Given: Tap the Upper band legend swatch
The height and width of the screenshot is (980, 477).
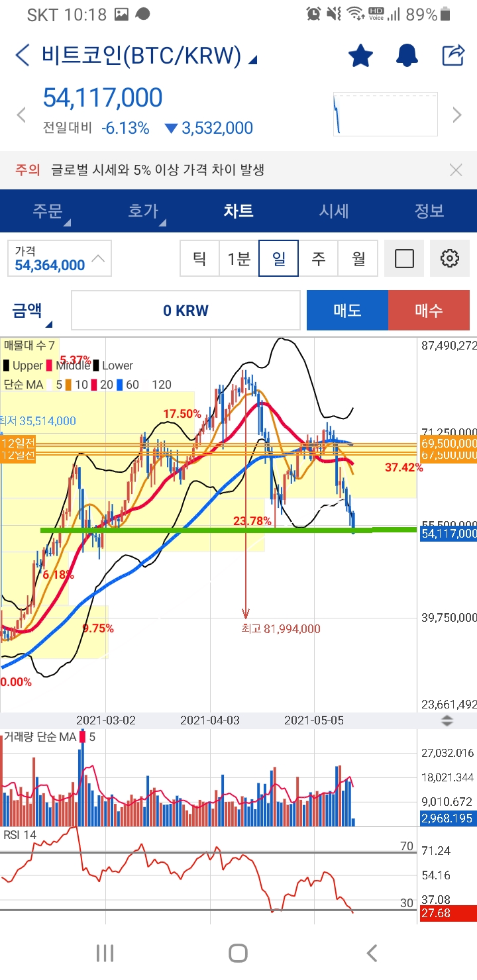Looking at the screenshot, I should 6,366.
